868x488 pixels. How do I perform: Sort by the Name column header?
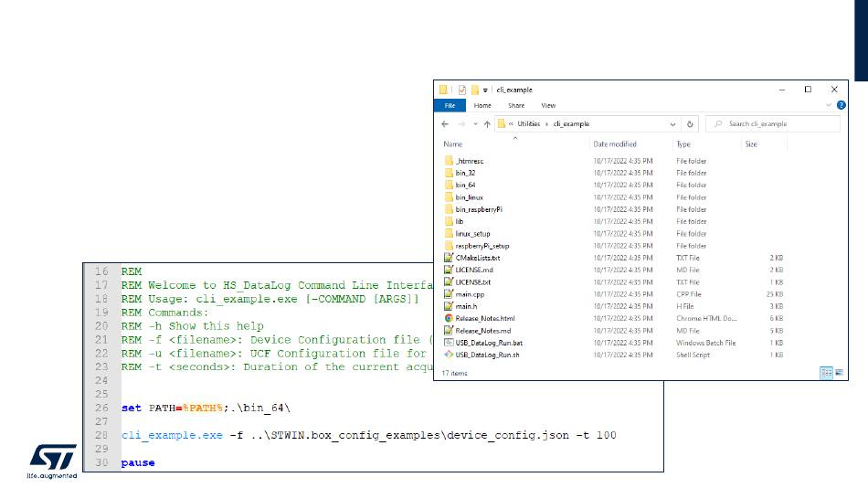(x=453, y=144)
